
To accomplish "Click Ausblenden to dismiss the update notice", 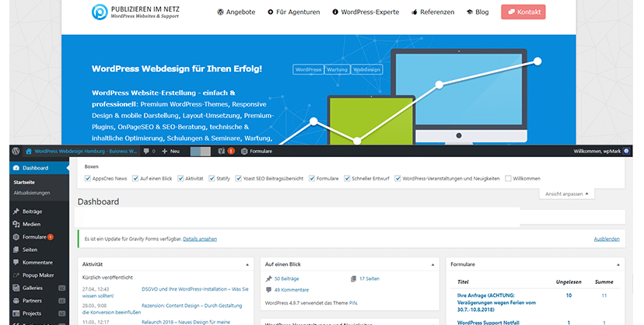I will (607, 239).
